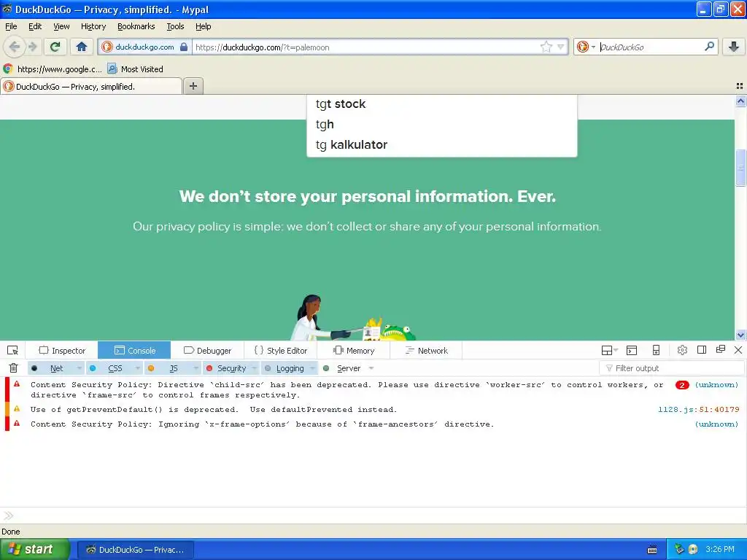Enable responsive design mode icon

[656, 351]
